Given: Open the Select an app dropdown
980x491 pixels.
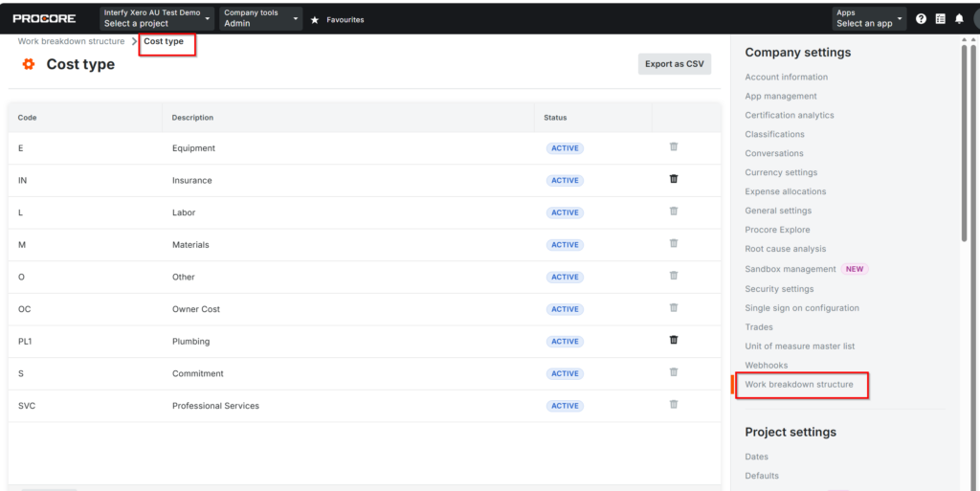Looking at the screenshot, I should 869,18.
